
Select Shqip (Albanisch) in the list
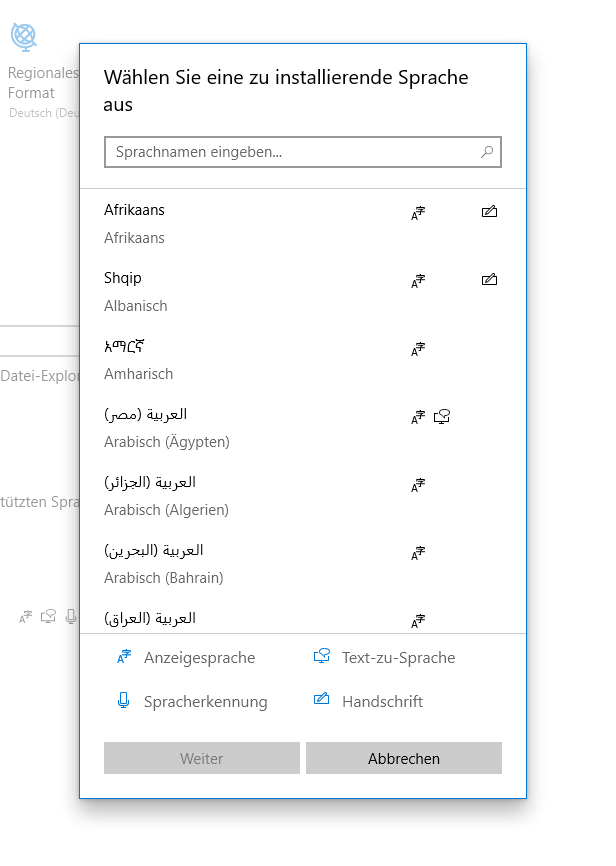pyautogui.click(x=200, y=290)
